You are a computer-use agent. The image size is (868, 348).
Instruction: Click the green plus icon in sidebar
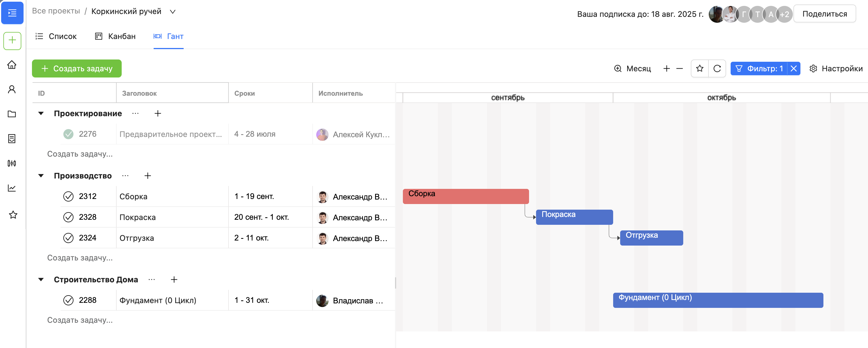click(x=12, y=40)
